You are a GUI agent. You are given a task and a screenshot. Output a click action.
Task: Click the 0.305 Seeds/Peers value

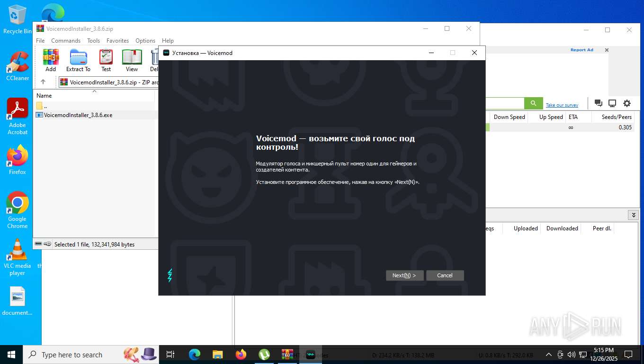625,127
